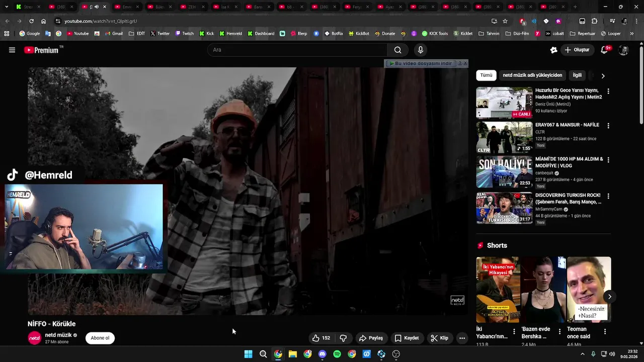Install the YouTube app from address bar
Viewport: 644px width, 362px height.
(494, 21)
